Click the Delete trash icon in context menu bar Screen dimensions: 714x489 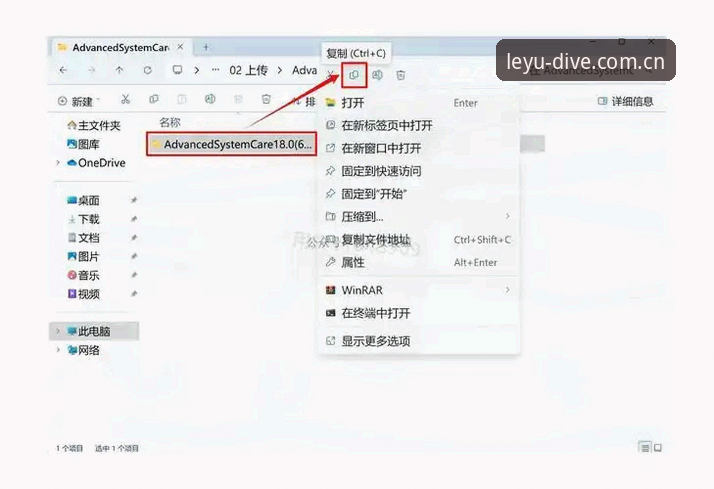click(401, 75)
